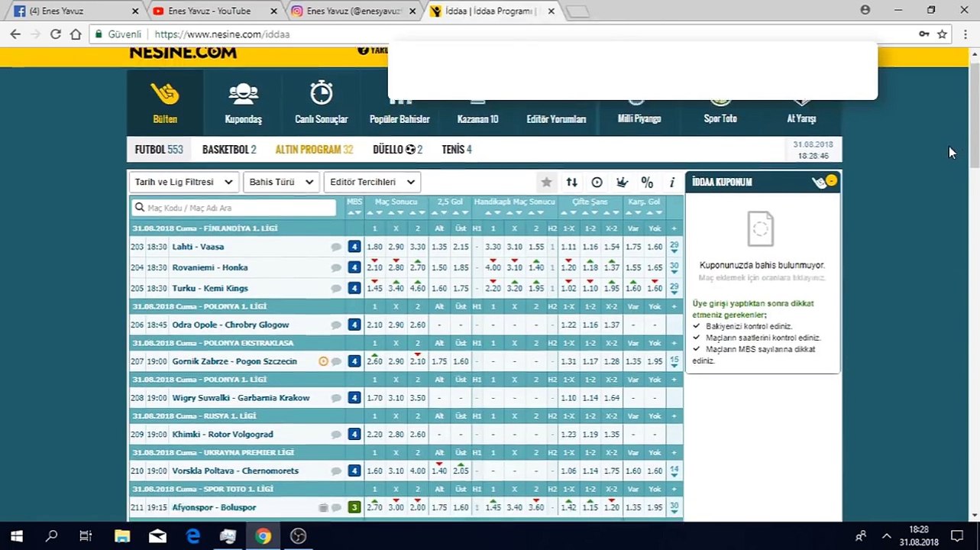Bookmark this page with the star icon
The height and width of the screenshot is (550, 980).
(x=943, y=34)
